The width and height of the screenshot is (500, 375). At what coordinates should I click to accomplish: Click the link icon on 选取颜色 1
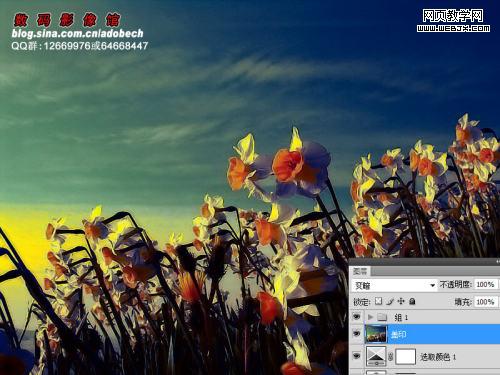click(x=391, y=357)
